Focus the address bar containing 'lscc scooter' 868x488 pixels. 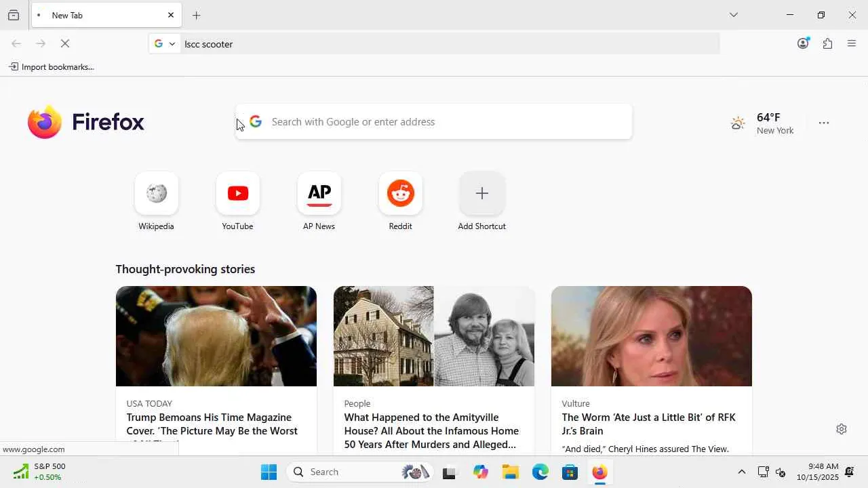[449, 44]
